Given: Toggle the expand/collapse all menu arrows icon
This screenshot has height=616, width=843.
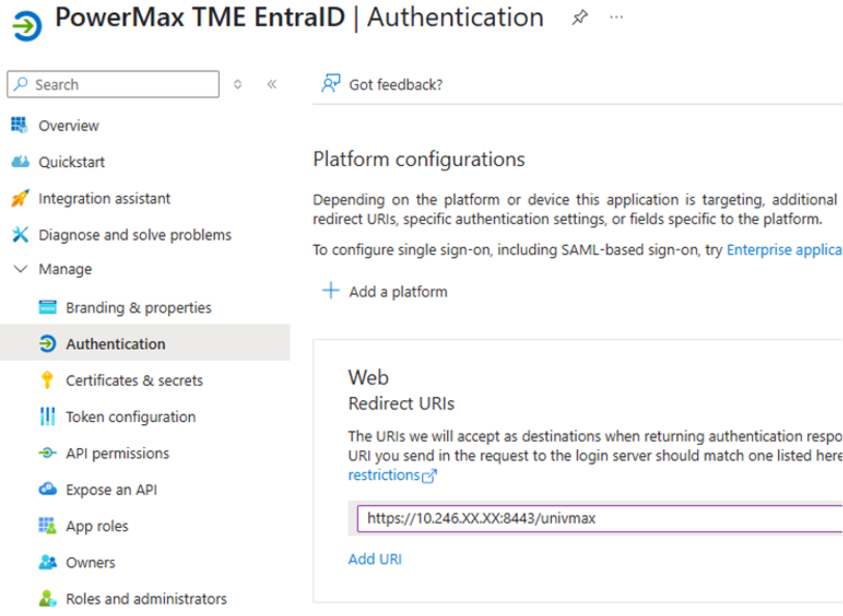Looking at the screenshot, I should click(x=238, y=84).
